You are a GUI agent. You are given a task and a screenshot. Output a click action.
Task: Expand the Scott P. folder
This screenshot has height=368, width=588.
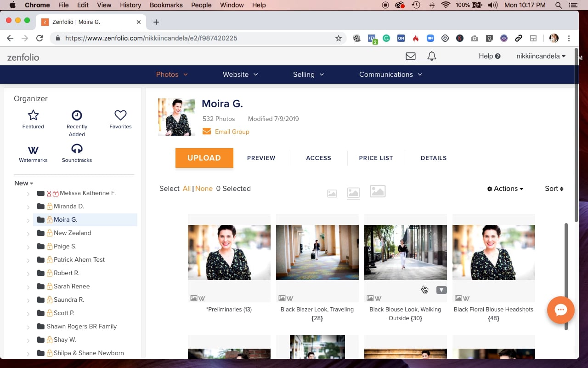point(28,314)
